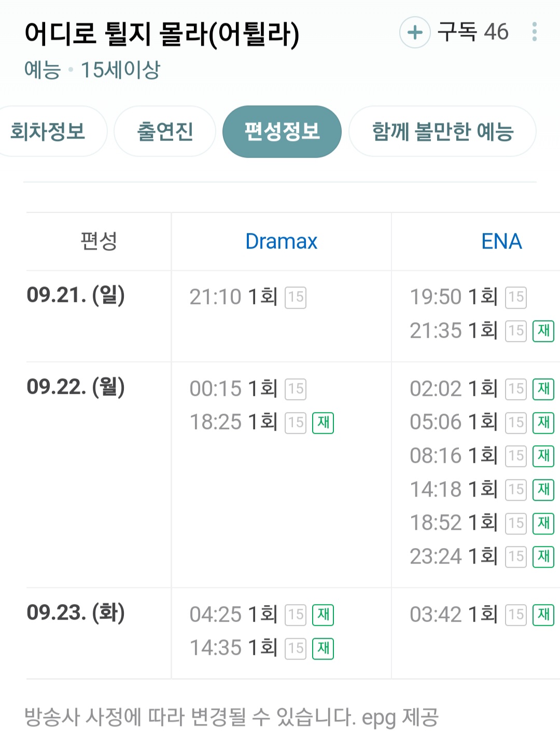Select the Dramax 14:35 episode 1 listing
The width and height of the screenshot is (560, 752).
(x=233, y=648)
